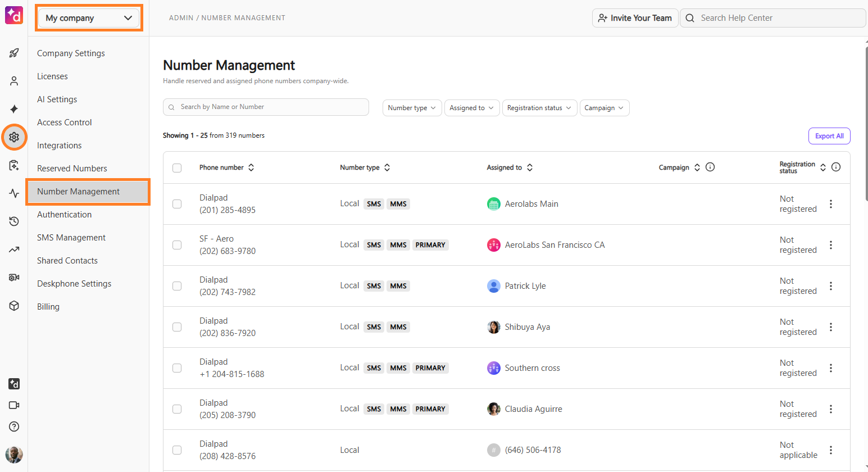Open the video meeting icon near bottom
Viewport: 868px width, 472px height.
pos(14,405)
